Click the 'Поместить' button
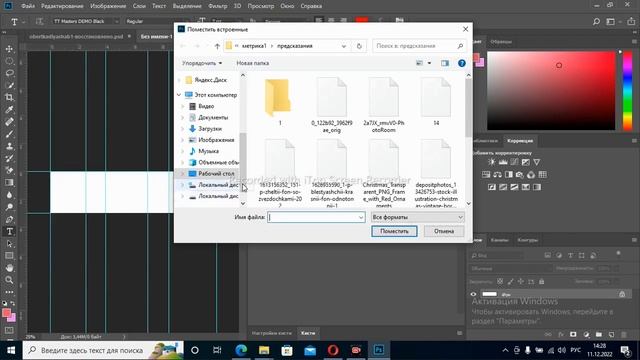The height and width of the screenshot is (360, 640). pyautogui.click(x=394, y=231)
